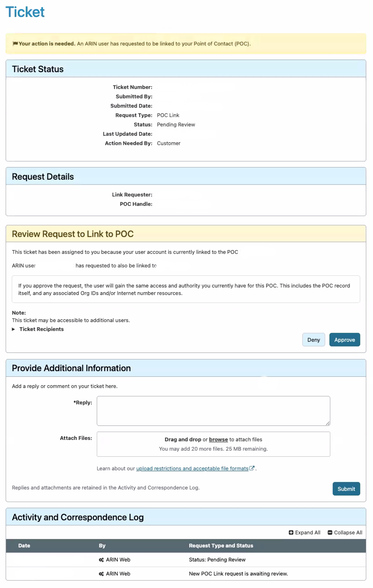Deny the POC link request

coord(313,340)
